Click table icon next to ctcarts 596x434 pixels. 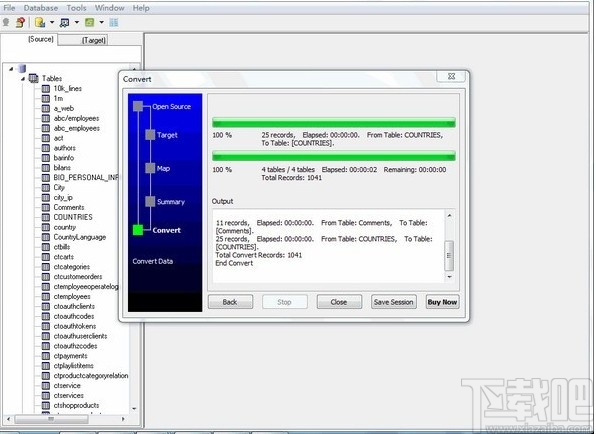(46, 257)
